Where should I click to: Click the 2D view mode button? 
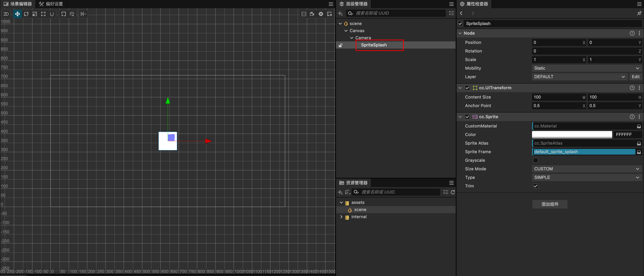(x=6, y=14)
